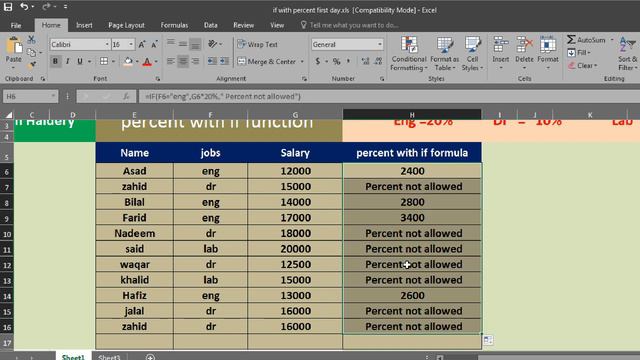Apply the red Font Color
Screen dimensions: 640x360
pos(147,61)
